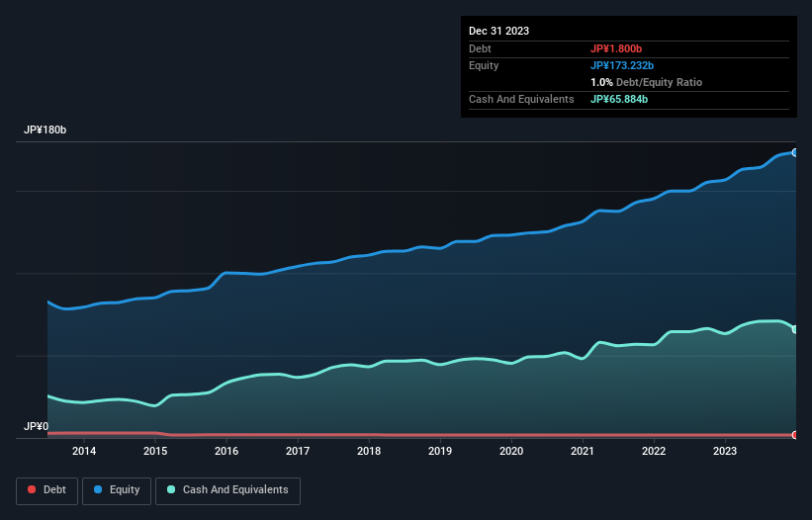Click the 2016 x-axis label

point(226,451)
